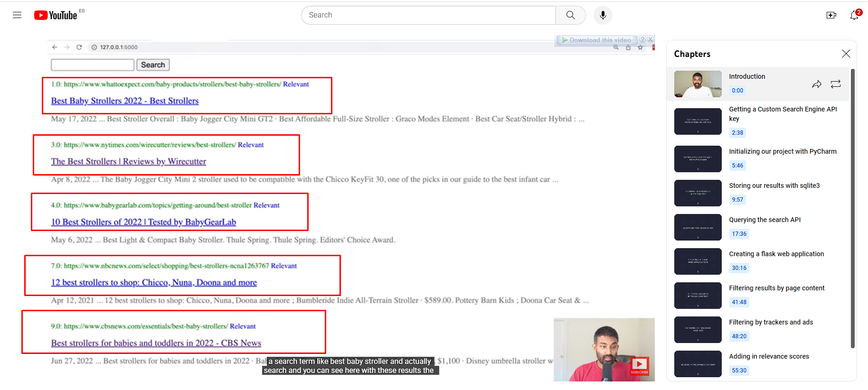This screenshot has height=390, width=868.
Task: Select the Creating a flask web application chapter
Action: click(776, 254)
